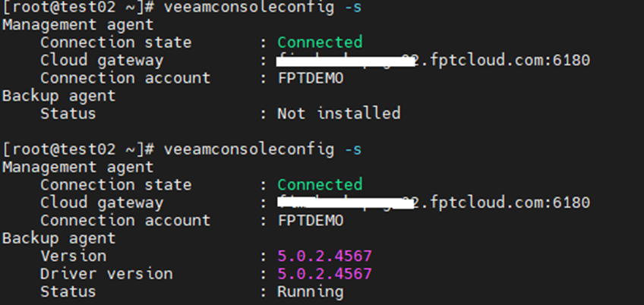This screenshot has width=644, height=305.
Task: Click the "Status" label beside Running
Action: [68, 291]
